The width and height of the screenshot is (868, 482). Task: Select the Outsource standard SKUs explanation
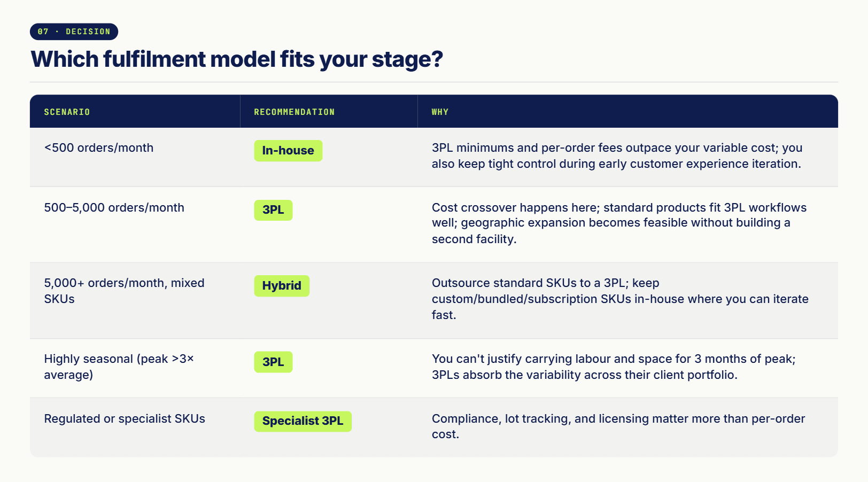pos(620,299)
